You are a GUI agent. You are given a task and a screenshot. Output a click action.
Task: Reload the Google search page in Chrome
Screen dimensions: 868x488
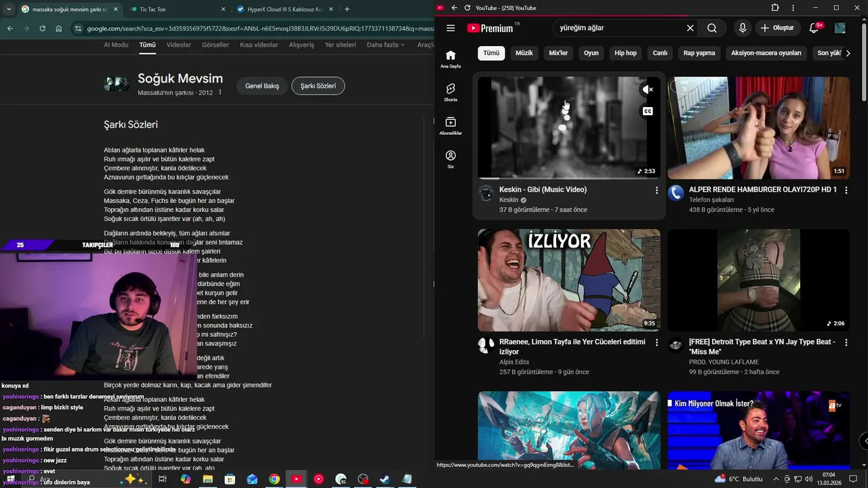(42, 28)
